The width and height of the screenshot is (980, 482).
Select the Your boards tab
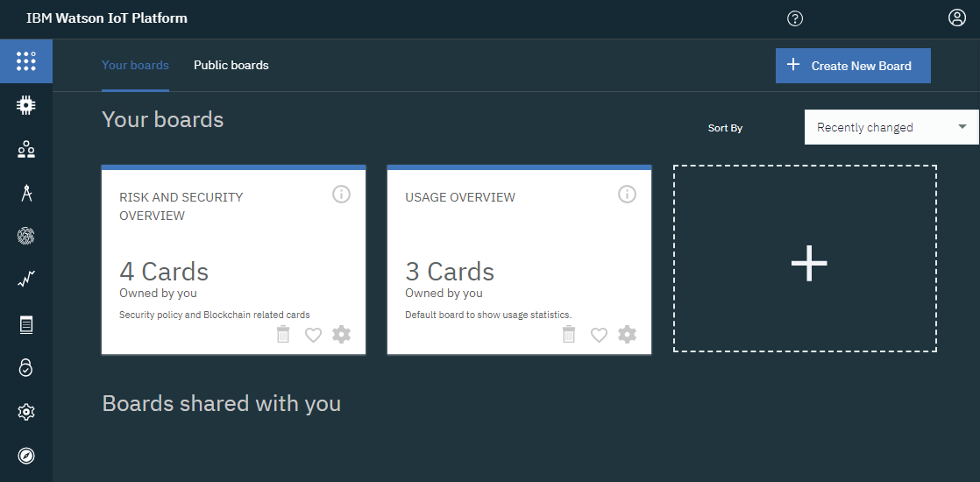135,65
